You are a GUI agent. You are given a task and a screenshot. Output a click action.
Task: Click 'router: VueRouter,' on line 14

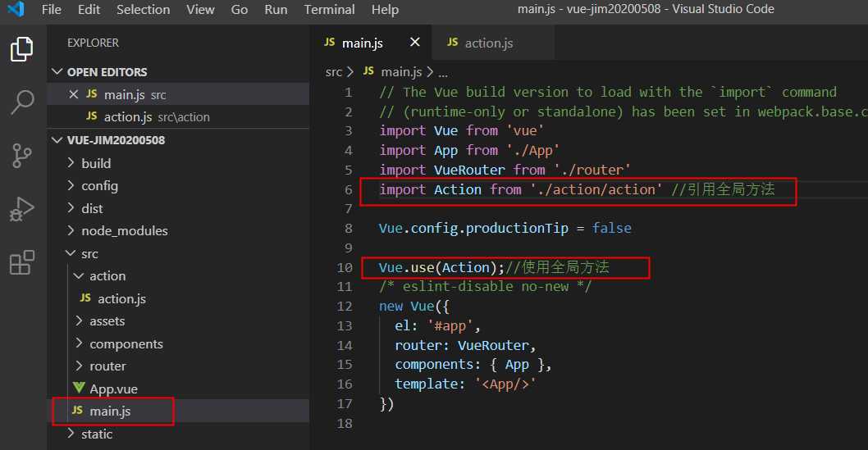[x=465, y=345]
